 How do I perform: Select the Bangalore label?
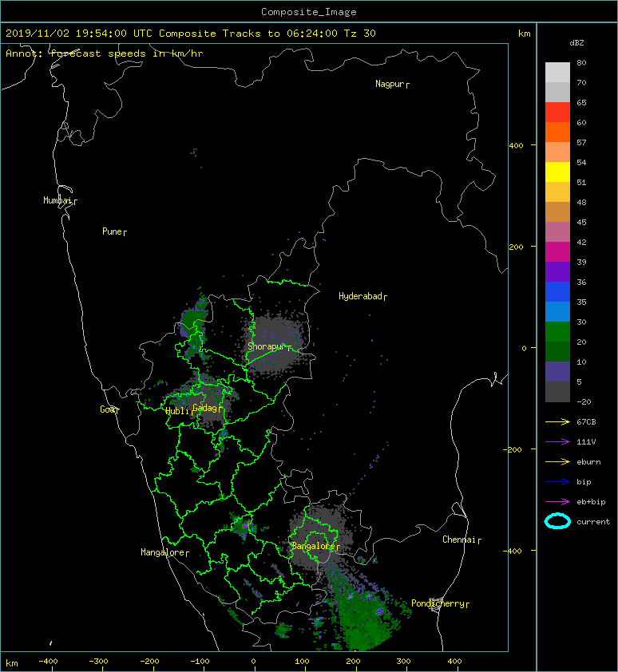[x=314, y=546]
